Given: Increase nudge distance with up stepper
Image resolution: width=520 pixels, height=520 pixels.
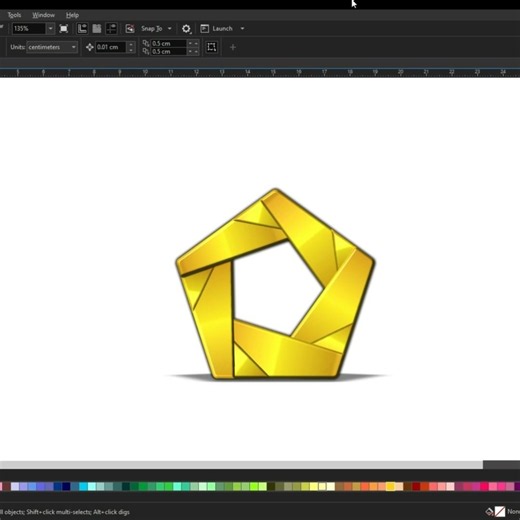Looking at the screenshot, I should tap(131, 44).
